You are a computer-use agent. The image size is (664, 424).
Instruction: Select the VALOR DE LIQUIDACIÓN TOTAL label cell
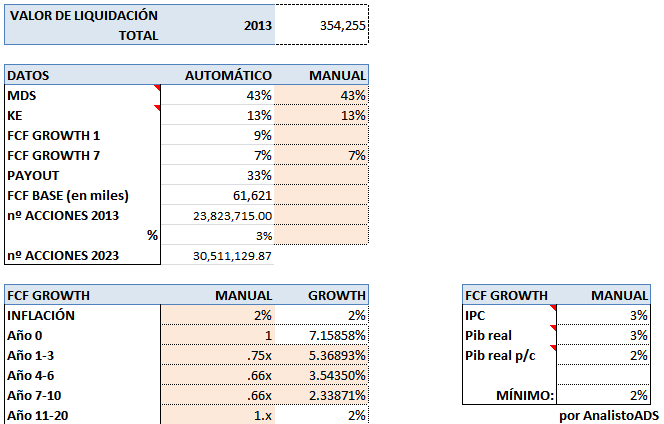84,25
